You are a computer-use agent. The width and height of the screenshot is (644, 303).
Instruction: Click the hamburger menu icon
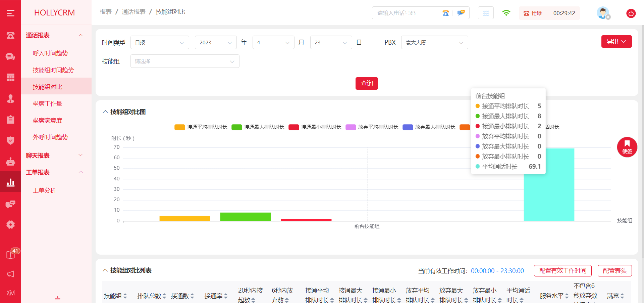[x=10, y=13]
